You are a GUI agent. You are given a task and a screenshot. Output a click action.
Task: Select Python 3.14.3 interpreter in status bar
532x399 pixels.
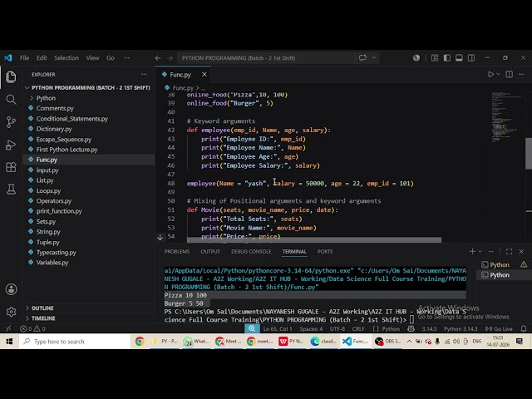(x=461, y=329)
